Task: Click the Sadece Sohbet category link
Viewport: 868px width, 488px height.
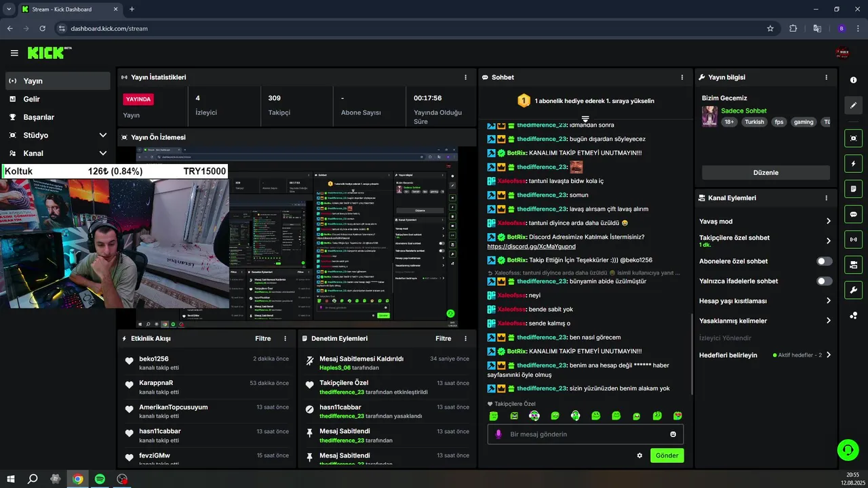Action: pyautogui.click(x=744, y=110)
